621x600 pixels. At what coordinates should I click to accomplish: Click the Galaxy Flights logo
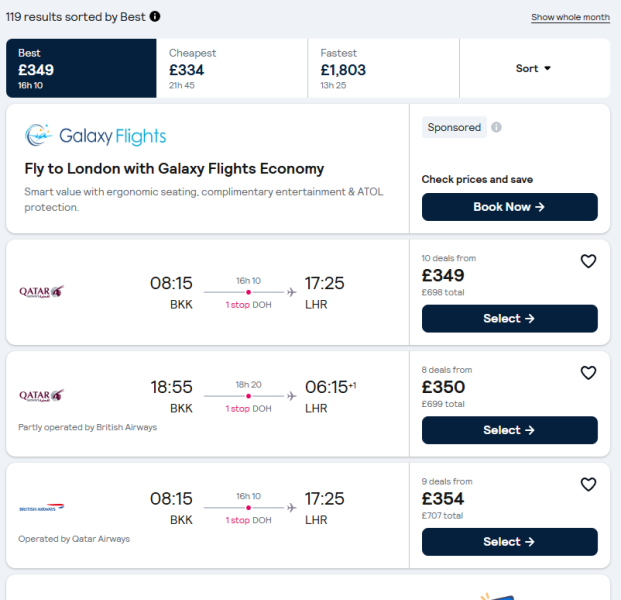click(x=95, y=136)
